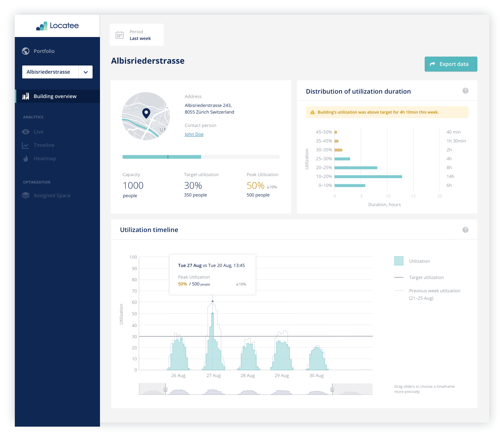This screenshot has width=504, height=437.
Task: Open the John Doe contact link
Action: (194, 134)
